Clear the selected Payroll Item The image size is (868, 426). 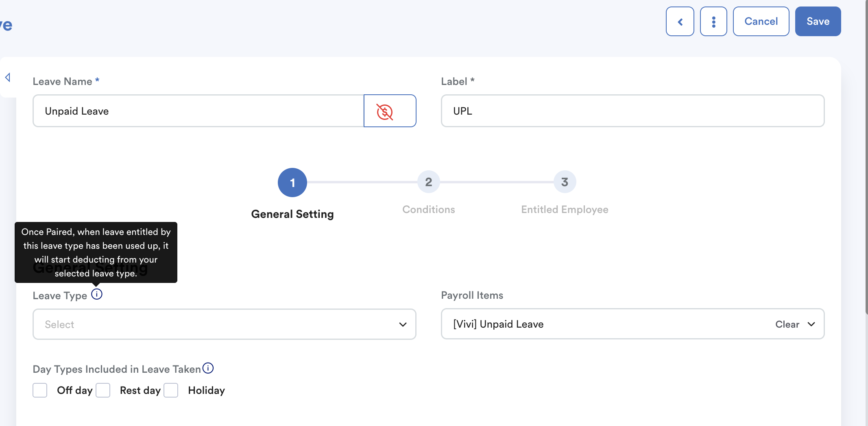[787, 324]
